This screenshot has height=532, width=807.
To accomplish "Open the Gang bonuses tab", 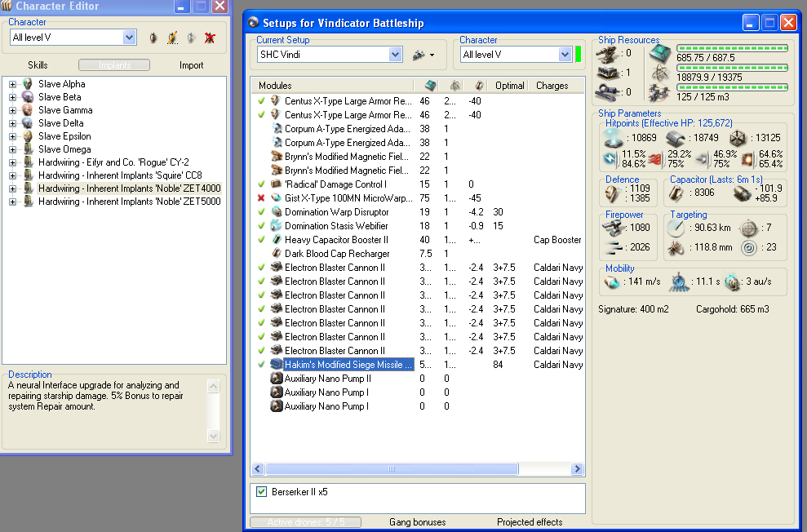I will (x=418, y=522).
